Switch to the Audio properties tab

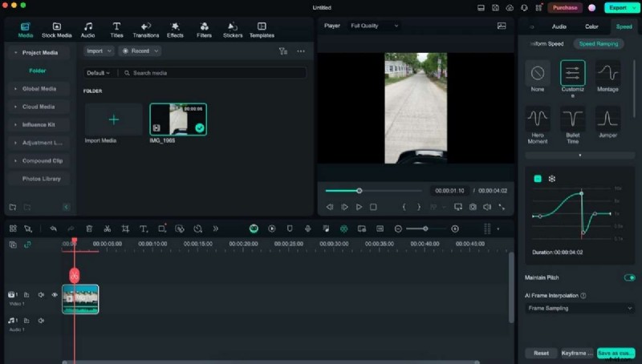pos(559,26)
